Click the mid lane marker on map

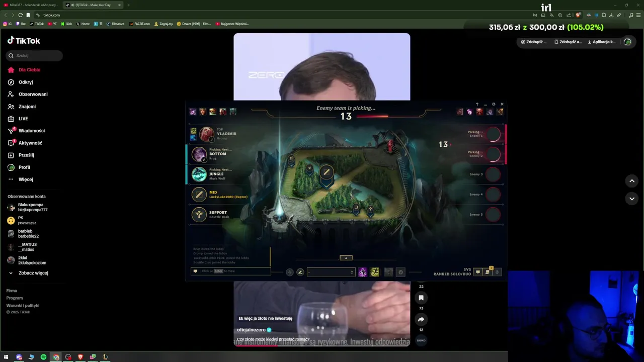[x=327, y=172]
